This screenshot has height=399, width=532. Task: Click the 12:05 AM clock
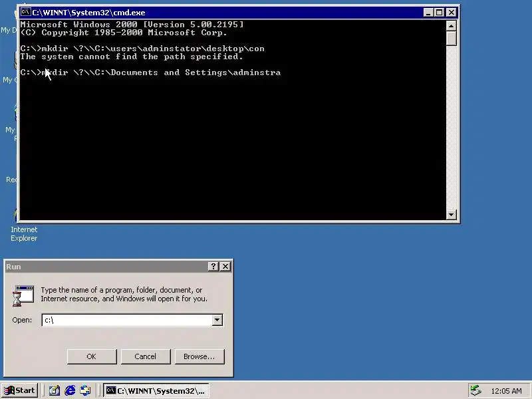pyautogui.click(x=506, y=391)
